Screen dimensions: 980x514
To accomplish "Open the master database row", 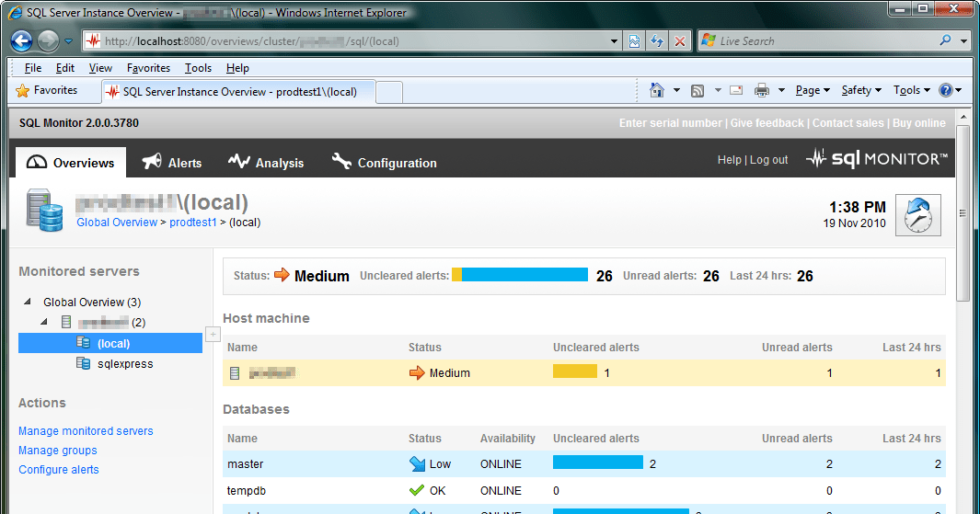I will (x=583, y=464).
